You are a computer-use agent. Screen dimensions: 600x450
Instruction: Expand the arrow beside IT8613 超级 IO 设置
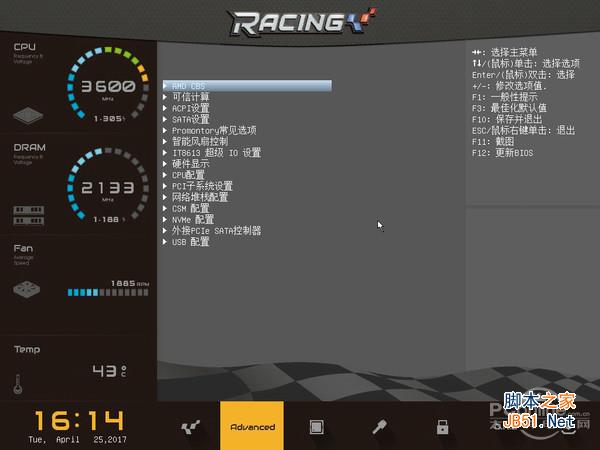165,152
